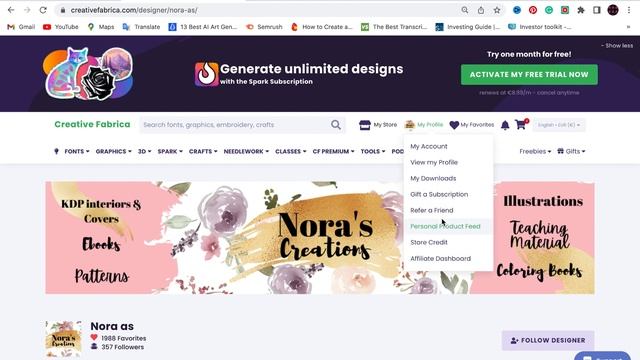Expand the CF Premium menu
640x360 pixels.
pos(333,151)
